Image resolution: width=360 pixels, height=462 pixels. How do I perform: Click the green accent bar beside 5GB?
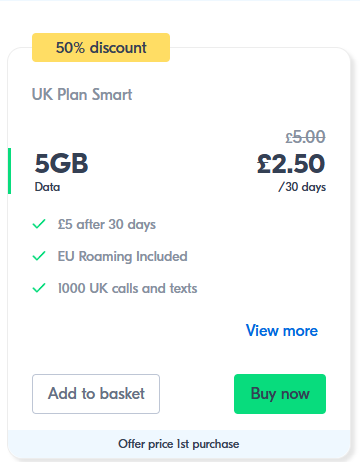click(x=9, y=171)
